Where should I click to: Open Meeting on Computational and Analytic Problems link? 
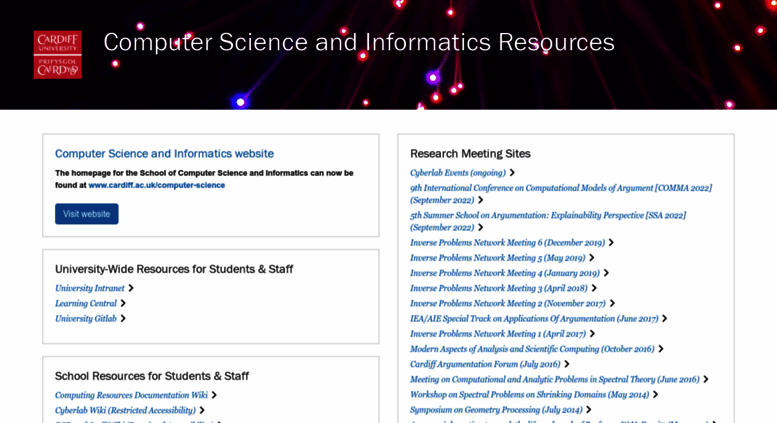[555, 380]
